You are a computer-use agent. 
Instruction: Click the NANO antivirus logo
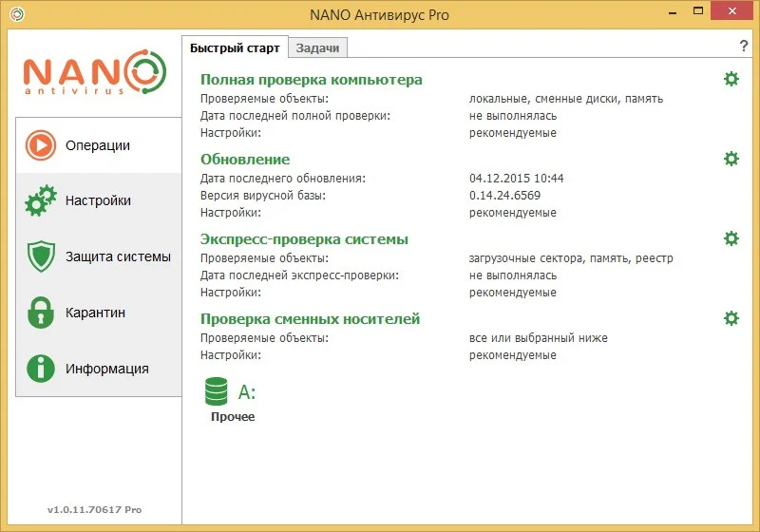point(93,74)
